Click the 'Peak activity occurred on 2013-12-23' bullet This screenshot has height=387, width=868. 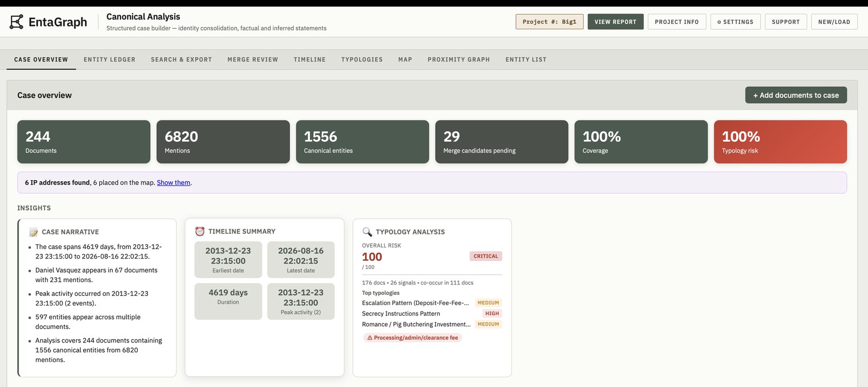(92, 299)
